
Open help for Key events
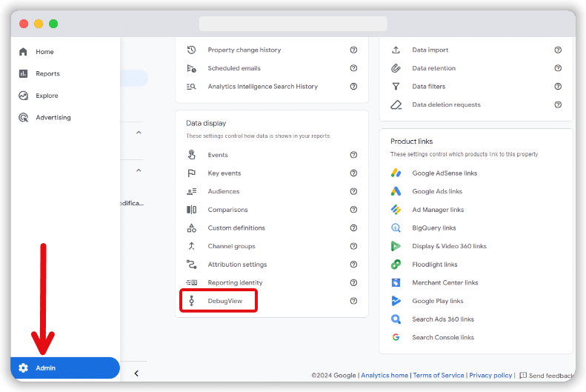coord(353,173)
